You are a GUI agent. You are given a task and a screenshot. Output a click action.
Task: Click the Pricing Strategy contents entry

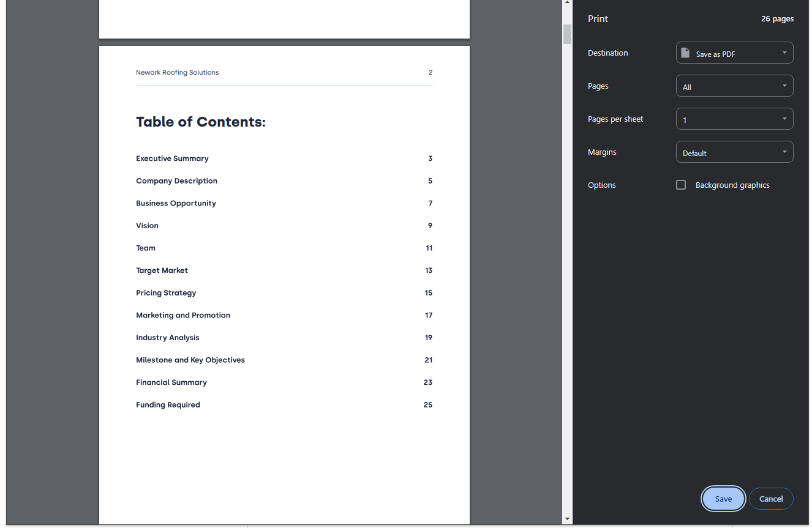tap(166, 293)
